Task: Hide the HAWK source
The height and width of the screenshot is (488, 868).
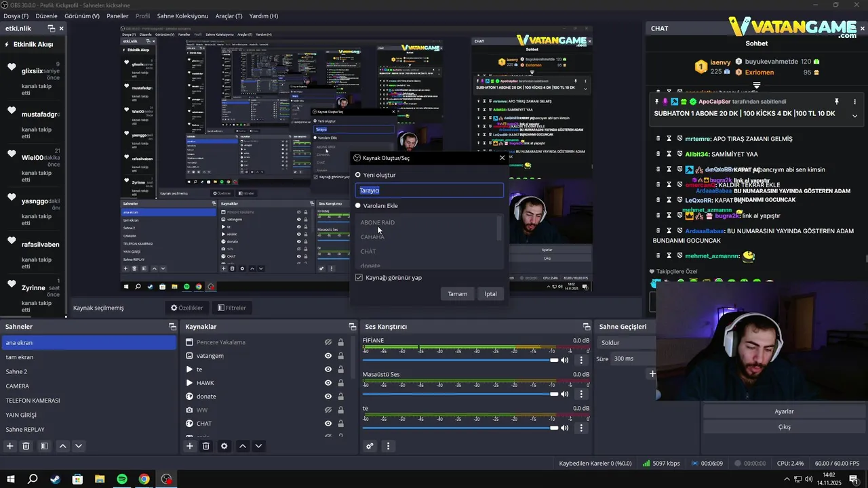Action: pos(328,383)
